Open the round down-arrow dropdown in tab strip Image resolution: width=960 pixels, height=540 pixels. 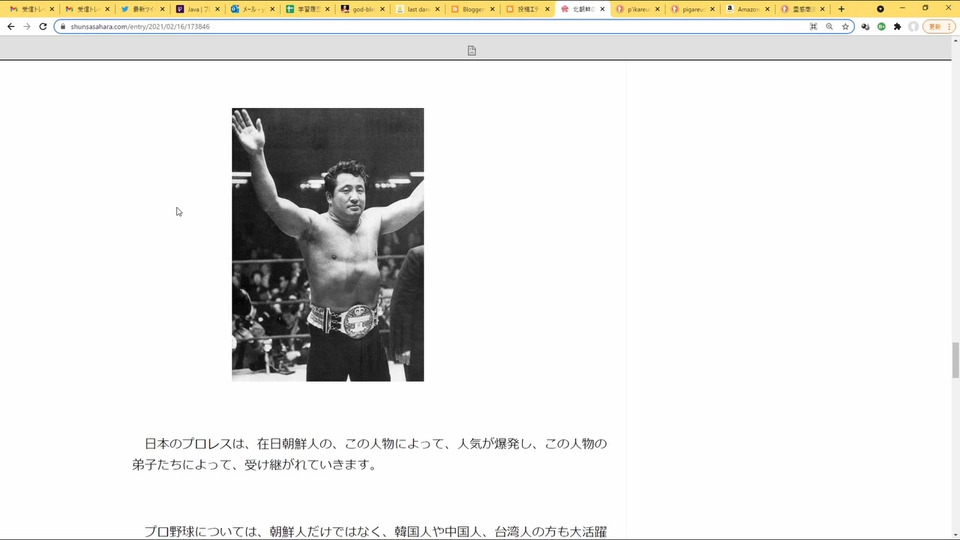pyautogui.click(x=880, y=9)
